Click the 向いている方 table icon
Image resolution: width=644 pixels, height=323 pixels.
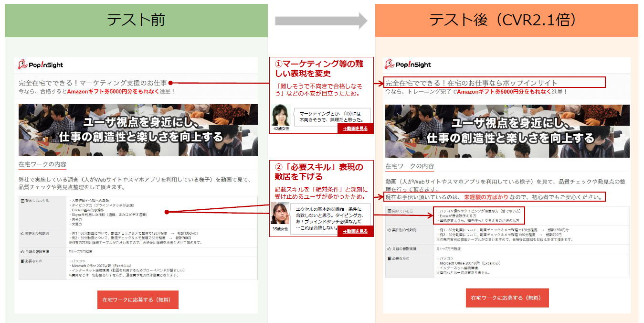tap(390, 211)
